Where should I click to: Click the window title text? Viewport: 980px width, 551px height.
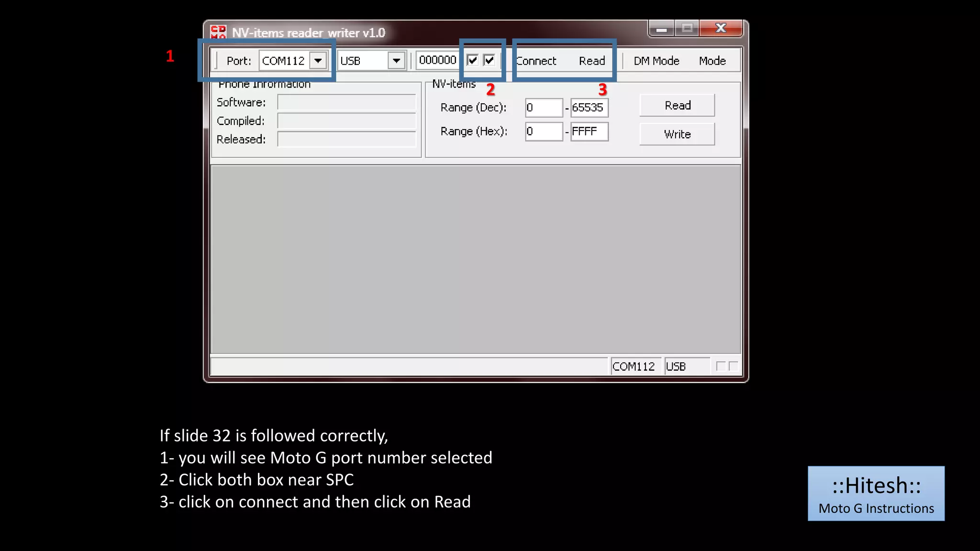(309, 33)
